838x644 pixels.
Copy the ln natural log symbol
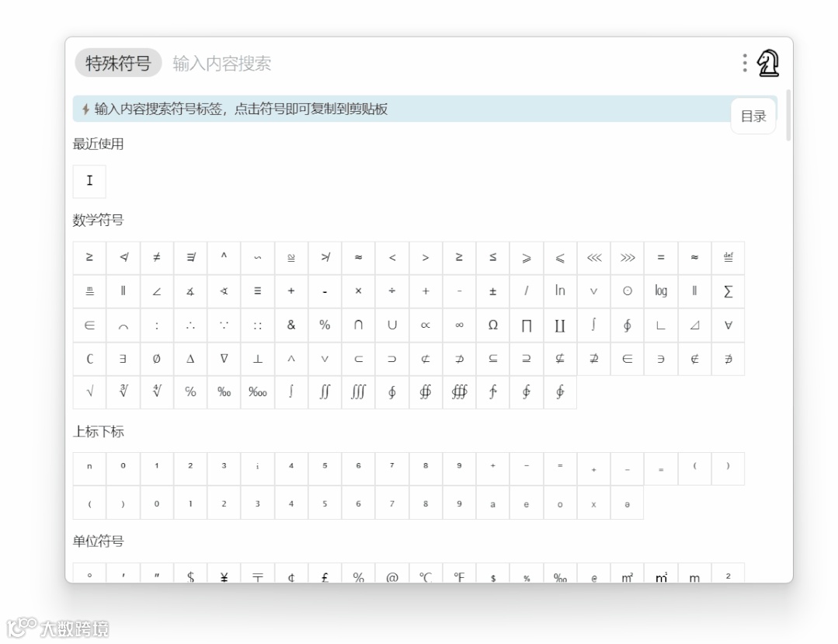pyautogui.click(x=560, y=291)
